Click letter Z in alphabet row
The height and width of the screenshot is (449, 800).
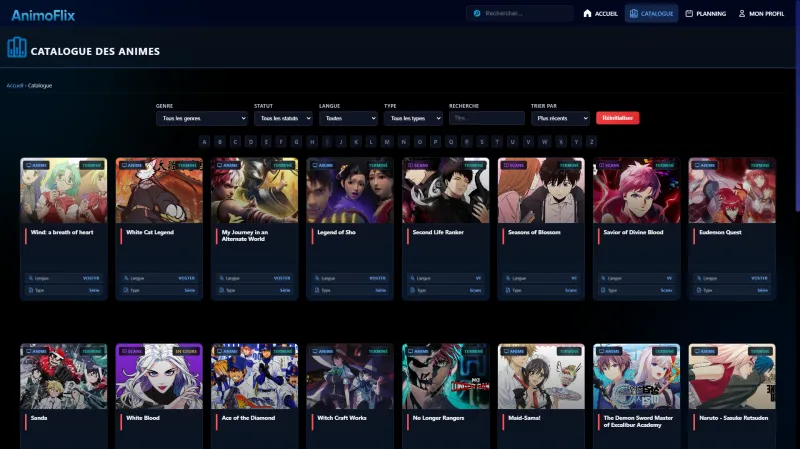591,142
